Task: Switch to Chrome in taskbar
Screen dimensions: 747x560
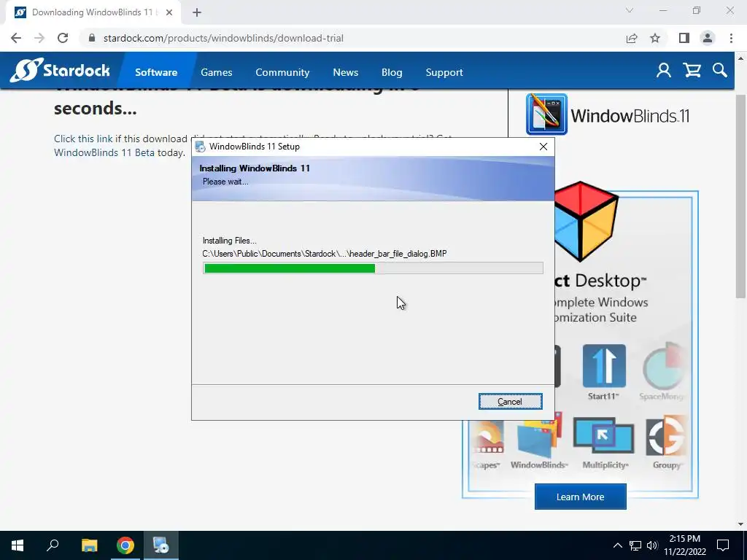Action: 125,545
